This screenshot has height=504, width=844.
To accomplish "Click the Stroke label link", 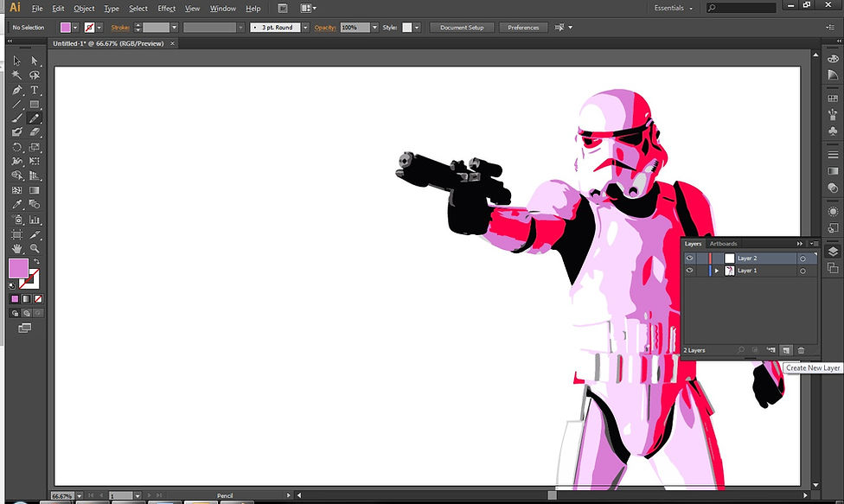I will click(120, 28).
